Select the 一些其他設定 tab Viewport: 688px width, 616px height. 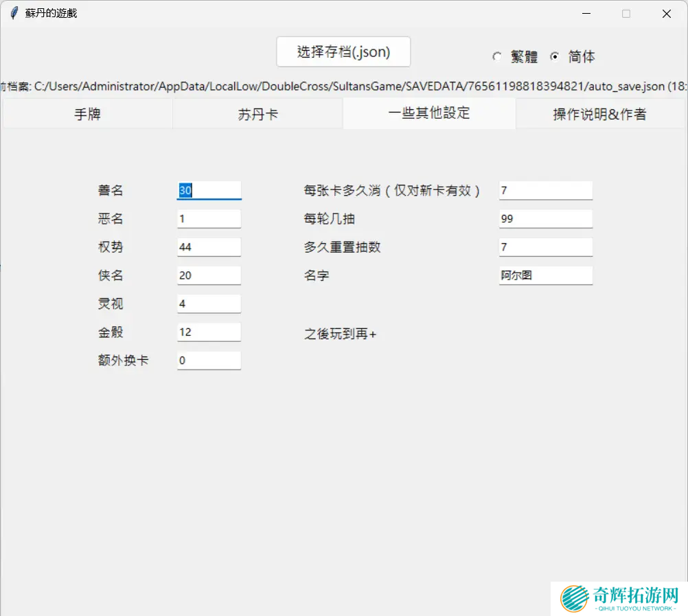click(x=429, y=113)
